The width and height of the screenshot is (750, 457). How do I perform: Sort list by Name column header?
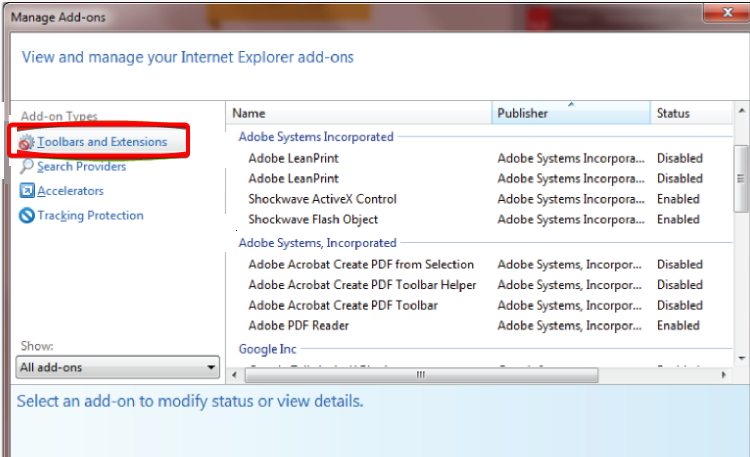point(359,113)
